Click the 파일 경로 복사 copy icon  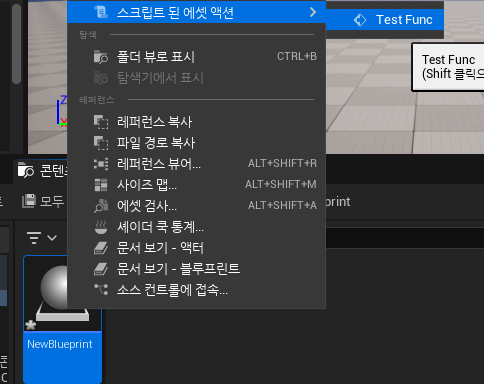click(x=101, y=143)
